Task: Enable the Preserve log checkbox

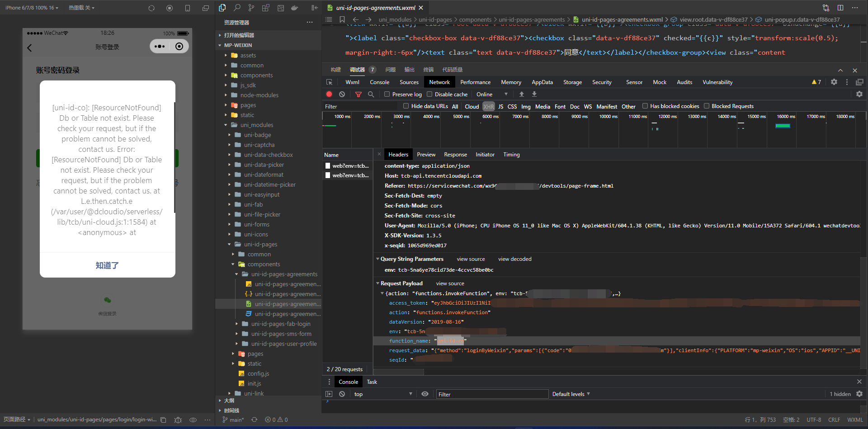Action: pyautogui.click(x=387, y=94)
